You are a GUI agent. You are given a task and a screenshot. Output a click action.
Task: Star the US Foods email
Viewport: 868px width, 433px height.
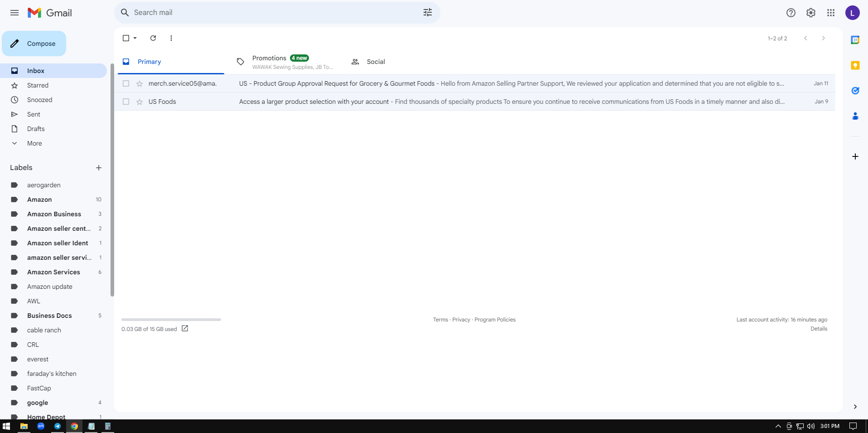click(x=140, y=102)
